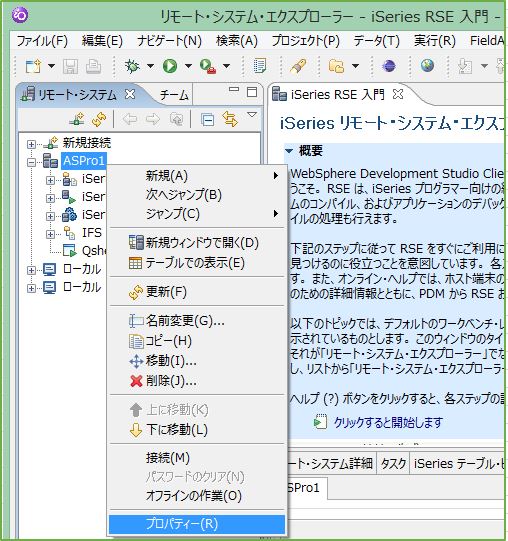Click the flashlight Search icon
Viewport: 508px width, 541px height.
point(298,66)
